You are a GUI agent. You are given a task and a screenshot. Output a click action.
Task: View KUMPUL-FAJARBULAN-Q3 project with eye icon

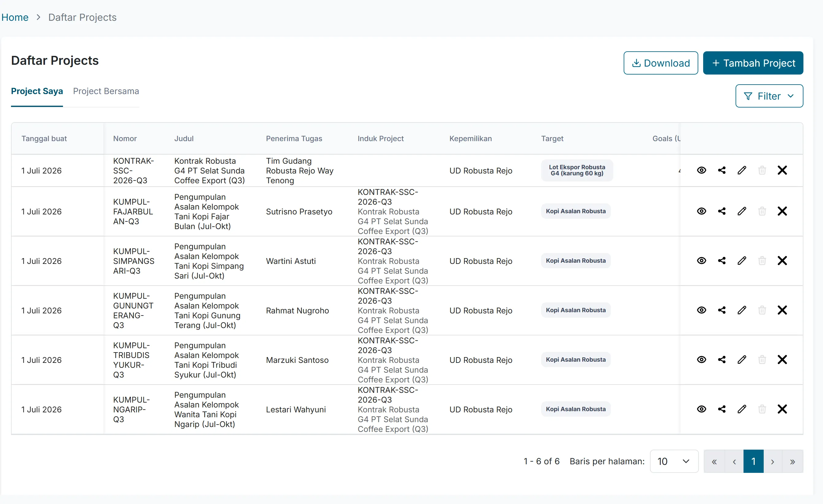click(701, 211)
